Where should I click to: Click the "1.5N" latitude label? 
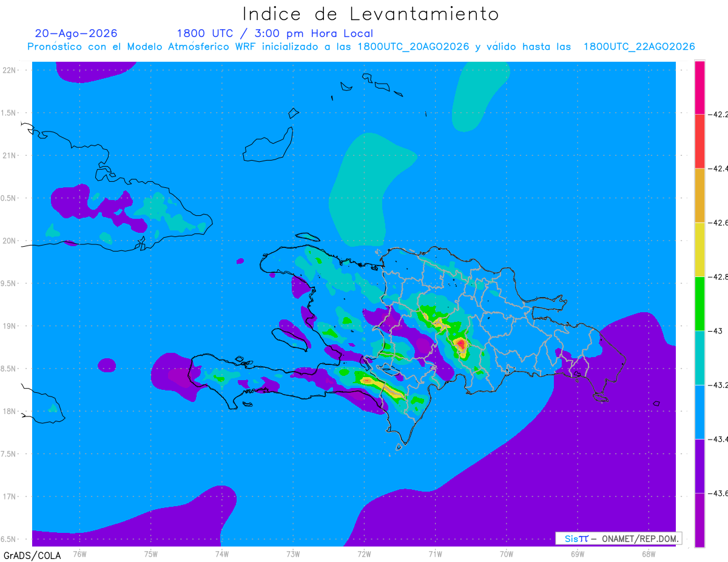pos(8,113)
